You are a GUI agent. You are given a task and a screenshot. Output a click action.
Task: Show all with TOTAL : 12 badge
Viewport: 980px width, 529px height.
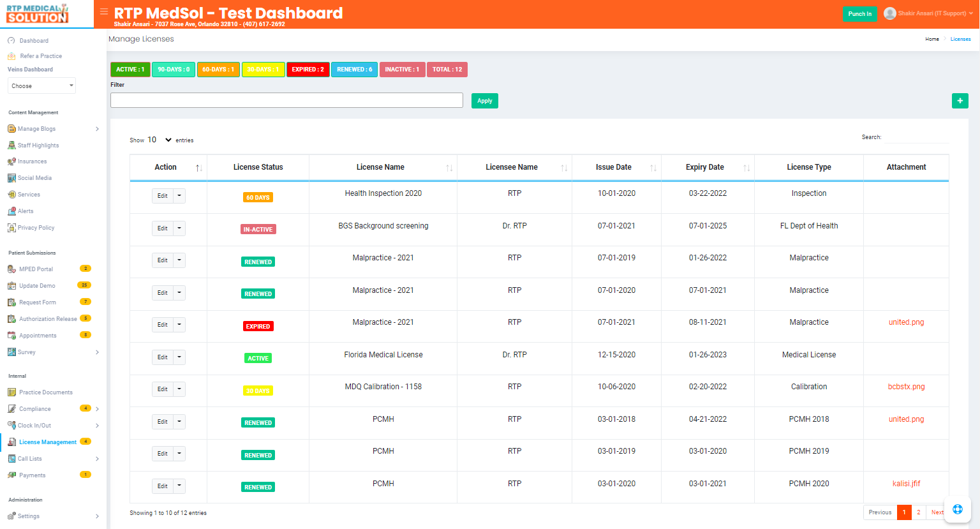point(447,70)
